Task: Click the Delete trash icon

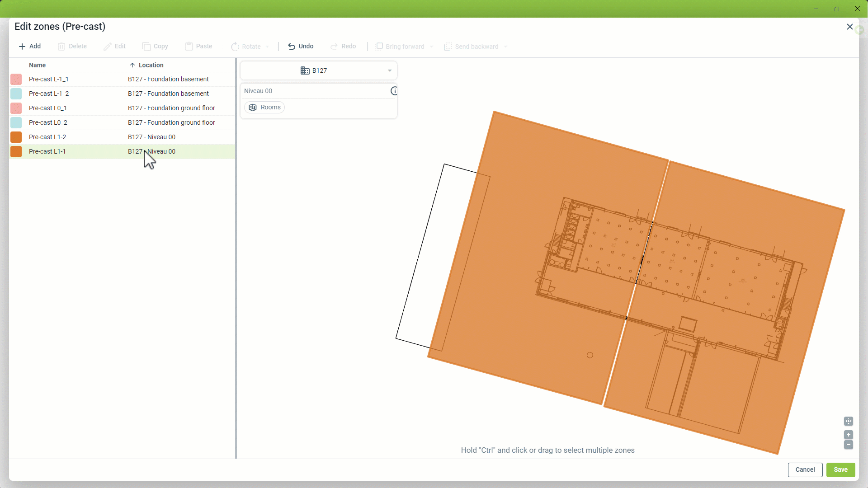Action: point(61,47)
